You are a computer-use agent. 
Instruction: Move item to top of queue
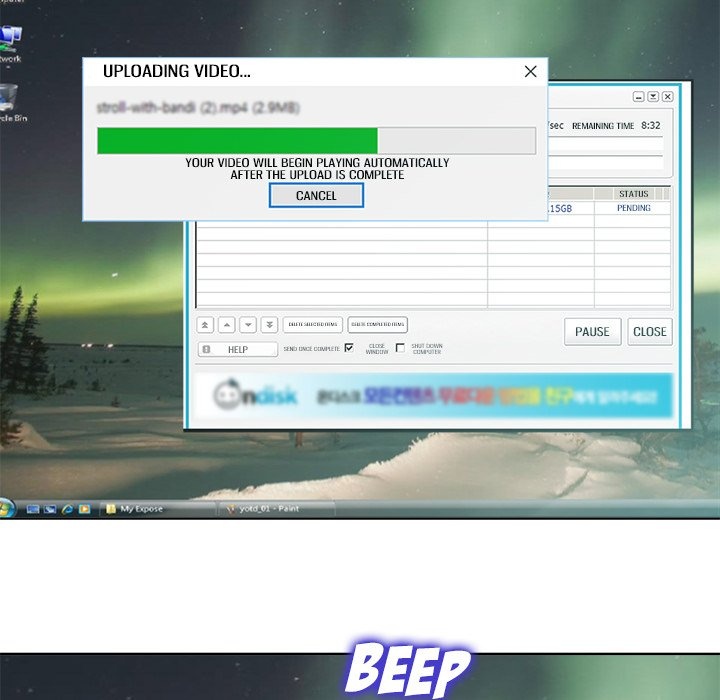(205, 325)
